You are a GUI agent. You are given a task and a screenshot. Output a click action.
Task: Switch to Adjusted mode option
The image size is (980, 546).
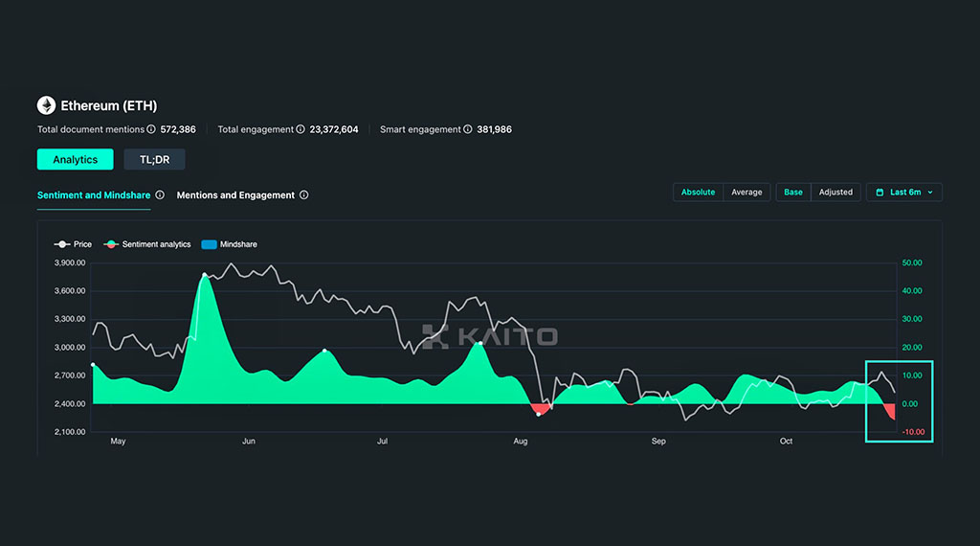(835, 192)
